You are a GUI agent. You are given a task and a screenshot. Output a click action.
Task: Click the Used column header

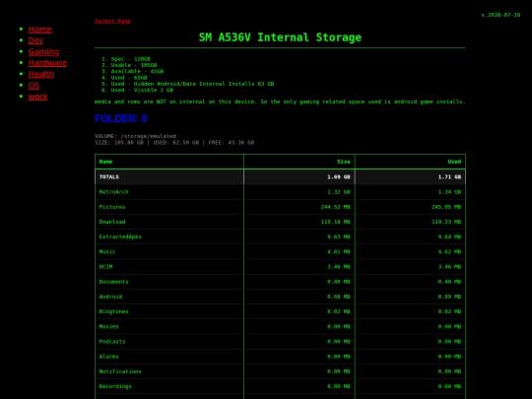(x=454, y=162)
